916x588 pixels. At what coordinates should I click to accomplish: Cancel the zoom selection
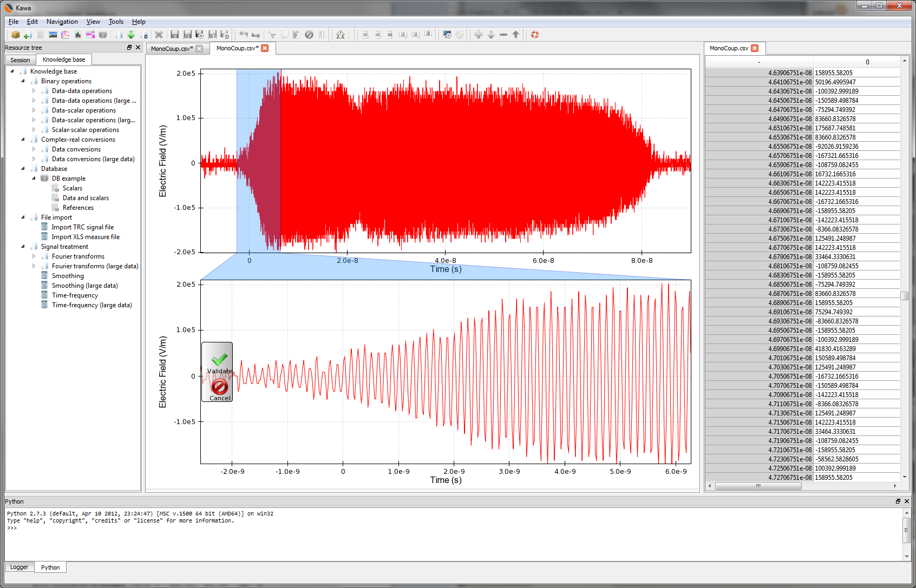click(x=220, y=389)
